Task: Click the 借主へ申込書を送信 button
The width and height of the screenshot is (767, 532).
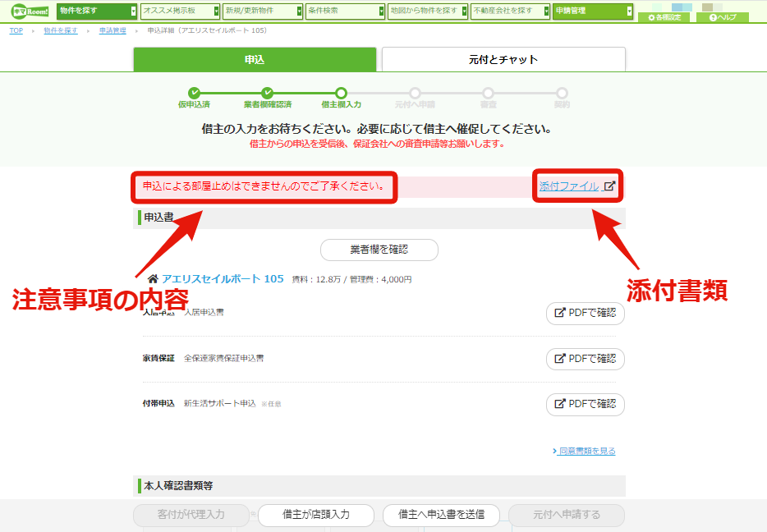Action: (441, 515)
